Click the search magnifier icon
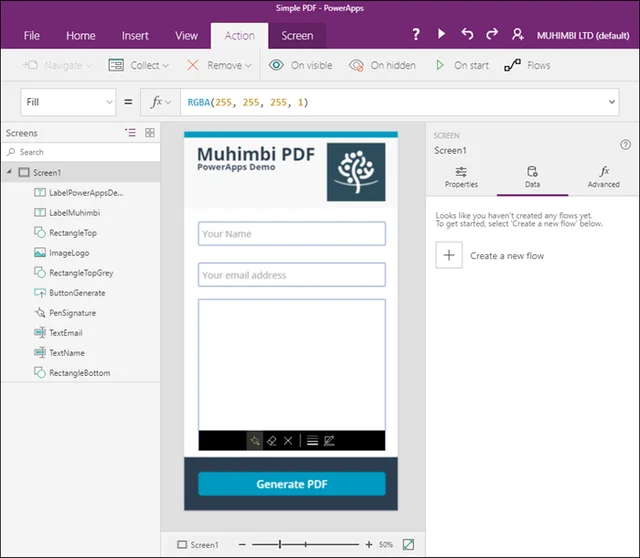 11,152
